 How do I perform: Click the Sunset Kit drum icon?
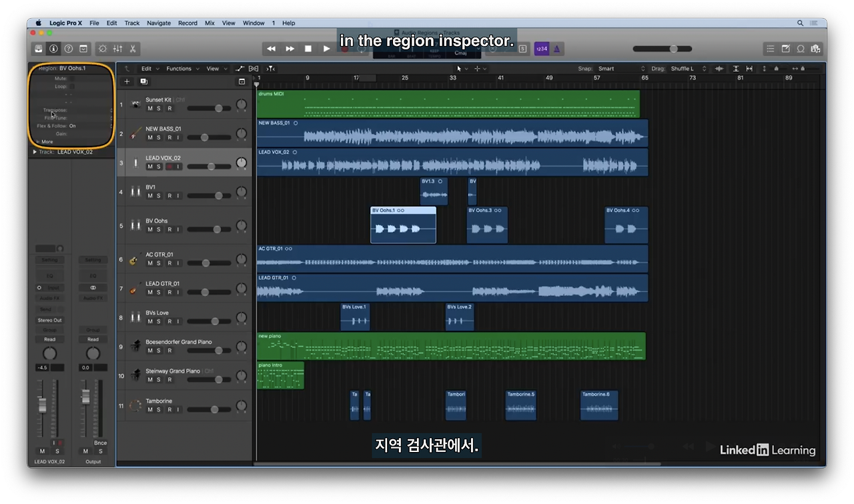[x=136, y=105]
